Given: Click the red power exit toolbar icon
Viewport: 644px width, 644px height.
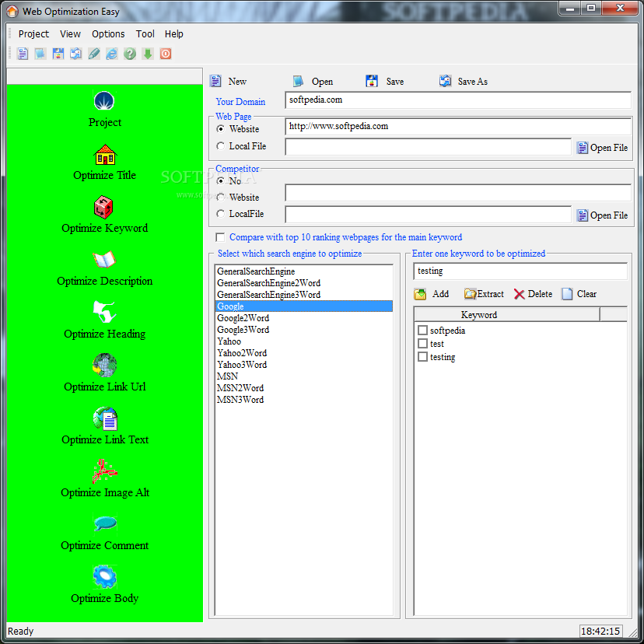Looking at the screenshot, I should (x=166, y=54).
